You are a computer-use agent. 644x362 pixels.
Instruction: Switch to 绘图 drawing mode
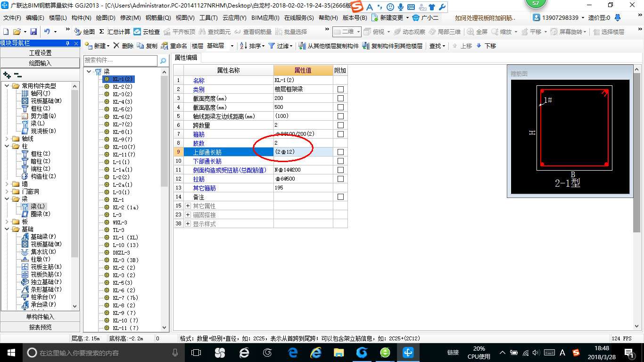pyautogui.click(x=85, y=32)
